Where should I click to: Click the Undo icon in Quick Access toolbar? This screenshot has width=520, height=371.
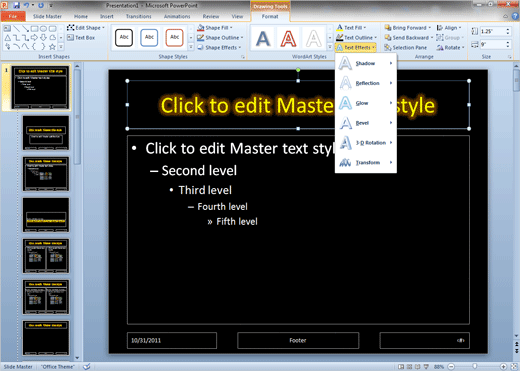[x=26, y=5]
